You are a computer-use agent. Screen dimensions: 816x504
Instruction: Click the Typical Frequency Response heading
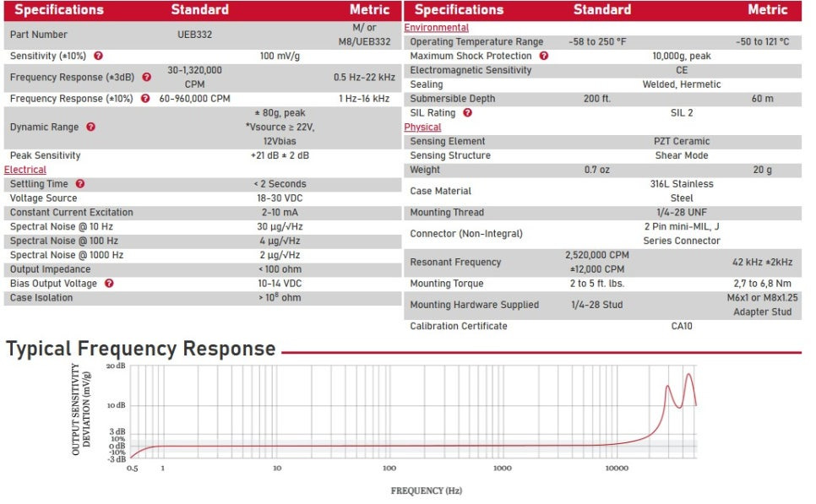(141, 349)
